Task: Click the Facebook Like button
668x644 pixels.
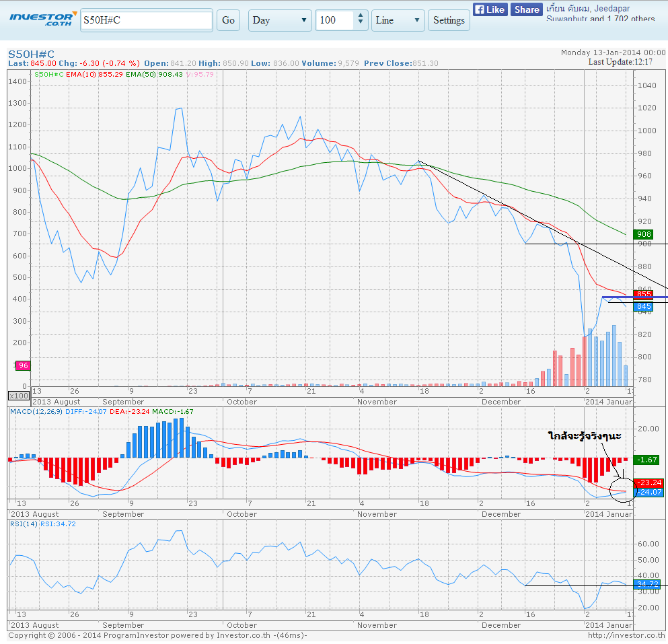Action: pos(490,9)
